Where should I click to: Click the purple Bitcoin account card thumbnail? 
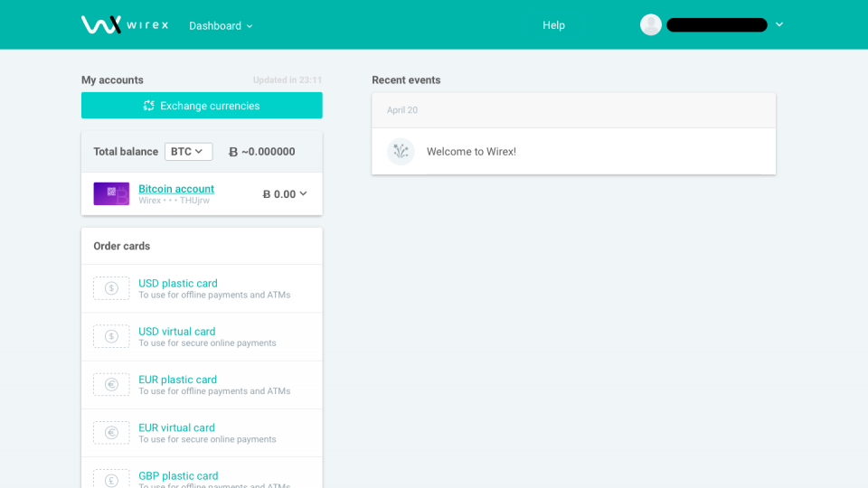[x=111, y=193]
